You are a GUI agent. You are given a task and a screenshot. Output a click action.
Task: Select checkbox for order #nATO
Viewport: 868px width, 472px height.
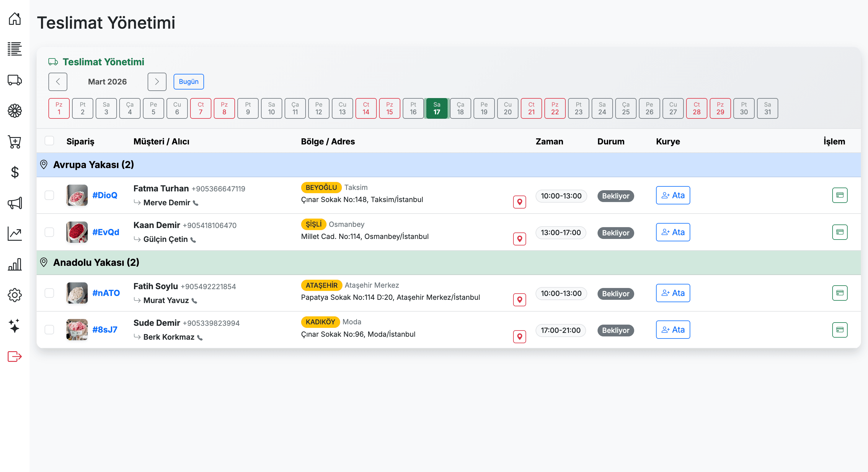[49, 293]
